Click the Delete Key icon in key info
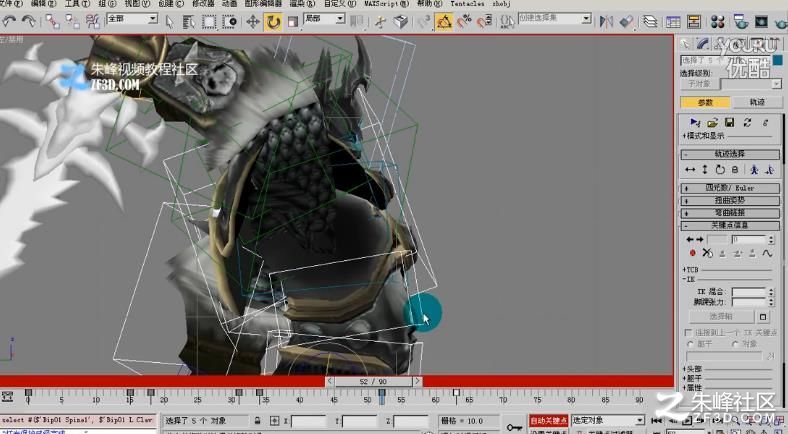Screen dimensions: 788x434 point(708,253)
